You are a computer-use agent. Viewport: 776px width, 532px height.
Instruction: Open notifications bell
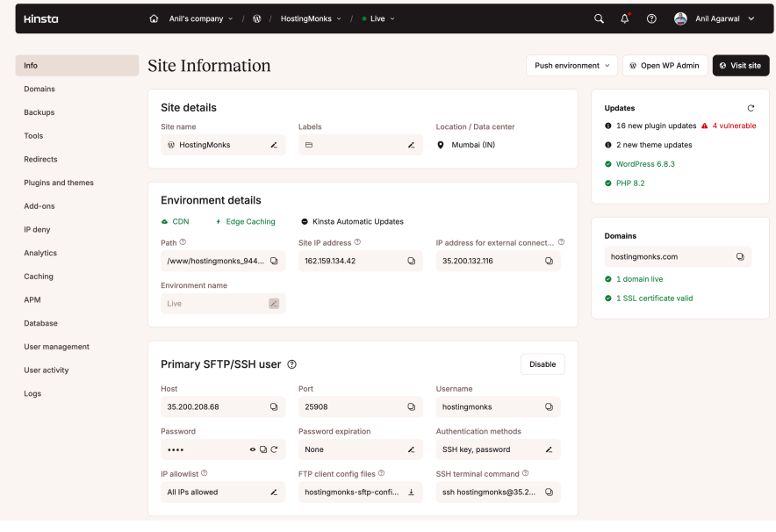click(625, 18)
